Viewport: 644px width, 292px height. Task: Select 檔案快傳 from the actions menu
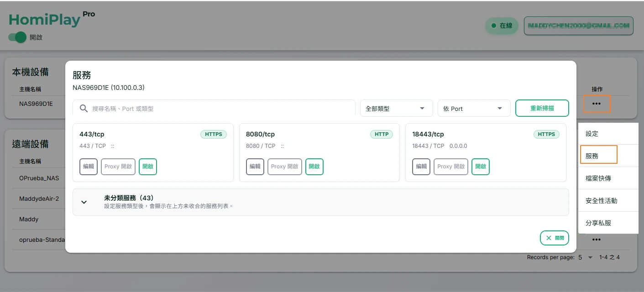click(x=608, y=178)
